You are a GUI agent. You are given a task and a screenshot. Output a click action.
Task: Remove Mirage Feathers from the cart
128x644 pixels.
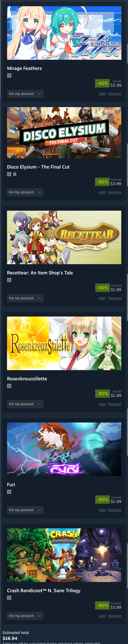click(115, 94)
